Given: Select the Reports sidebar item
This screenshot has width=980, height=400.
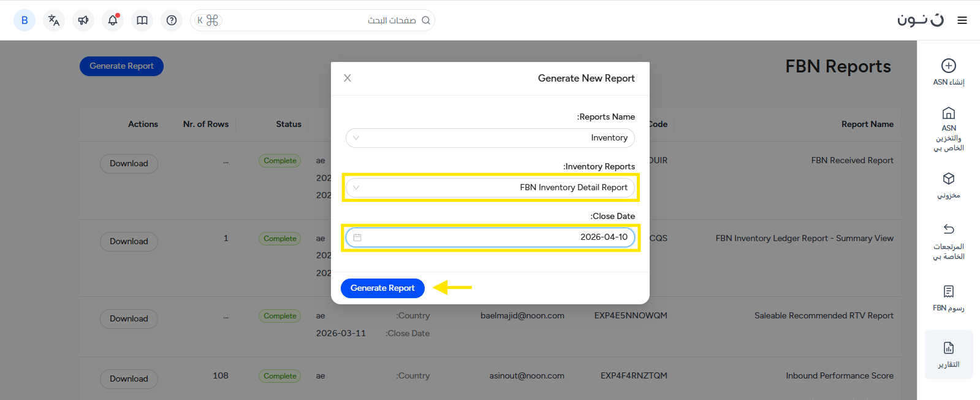Looking at the screenshot, I should [948, 355].
